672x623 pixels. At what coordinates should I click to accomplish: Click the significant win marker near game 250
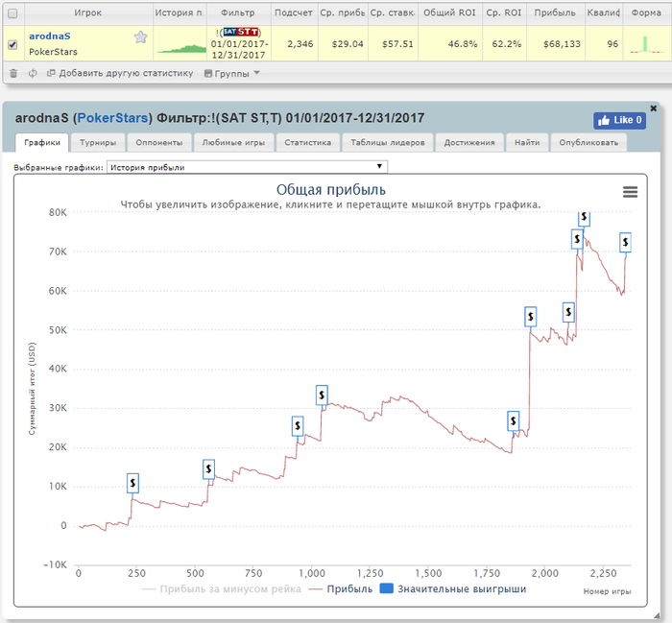tap(132, 483)
